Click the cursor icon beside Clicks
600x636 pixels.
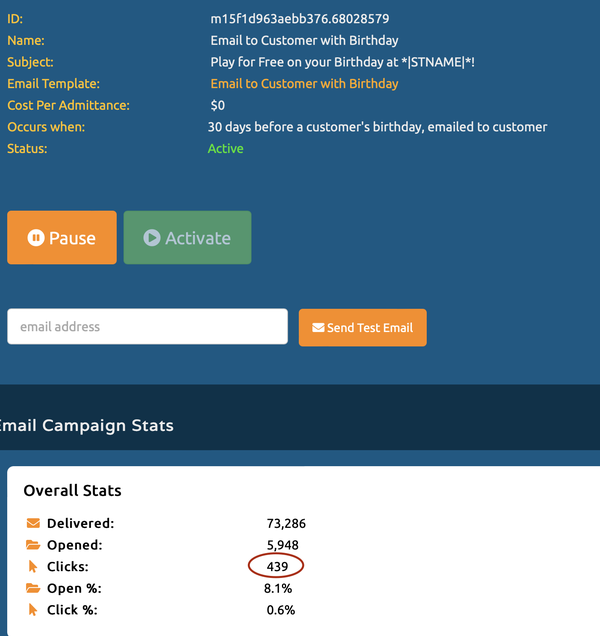[33, 567]
